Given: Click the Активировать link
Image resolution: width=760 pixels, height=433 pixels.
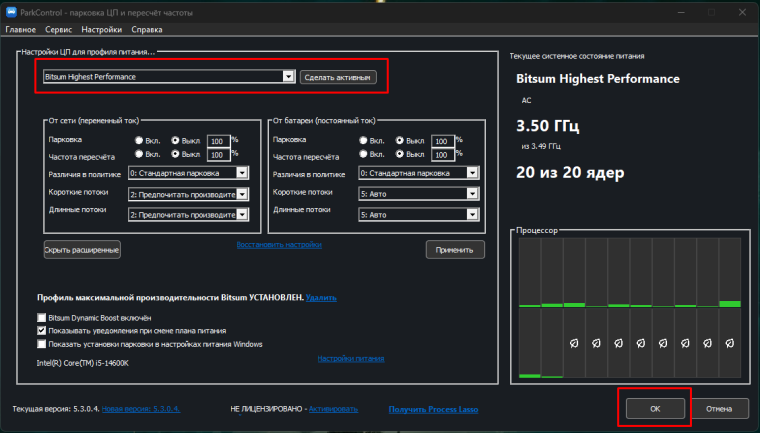Looking at the screenshot, I should [x=333, y=409].
